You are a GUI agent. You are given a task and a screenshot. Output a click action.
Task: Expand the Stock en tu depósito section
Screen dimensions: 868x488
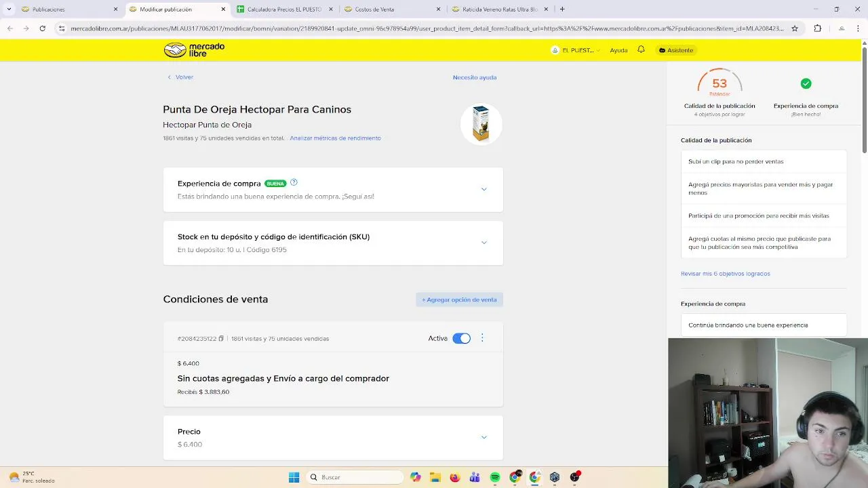click(484, 243)
